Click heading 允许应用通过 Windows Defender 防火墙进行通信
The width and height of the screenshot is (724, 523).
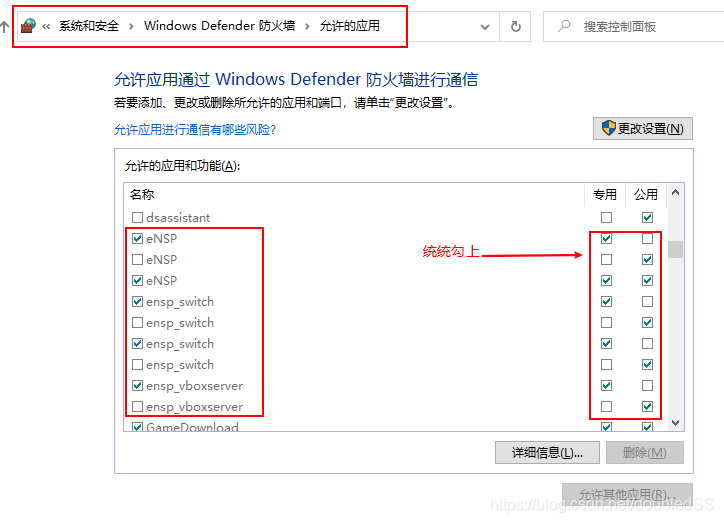(x=296, y=79)
